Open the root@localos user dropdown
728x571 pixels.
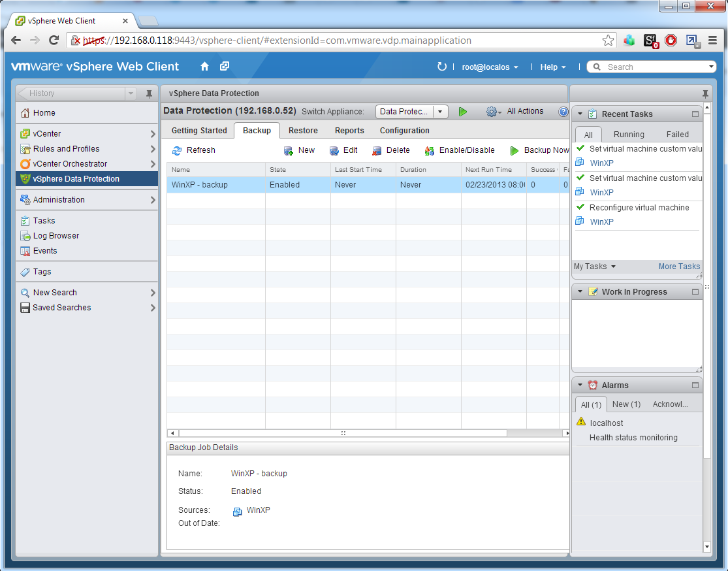click(490, 67)
